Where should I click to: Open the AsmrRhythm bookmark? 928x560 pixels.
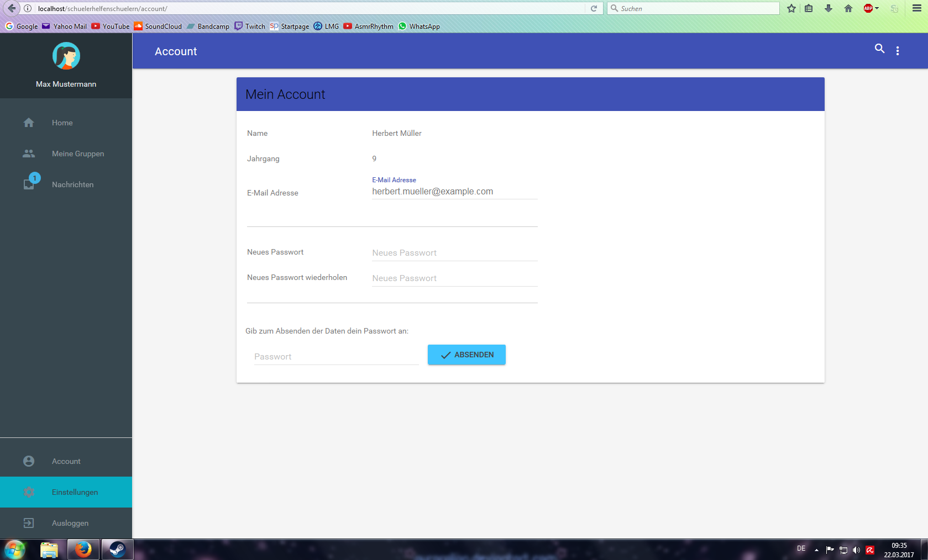[369, 26]
